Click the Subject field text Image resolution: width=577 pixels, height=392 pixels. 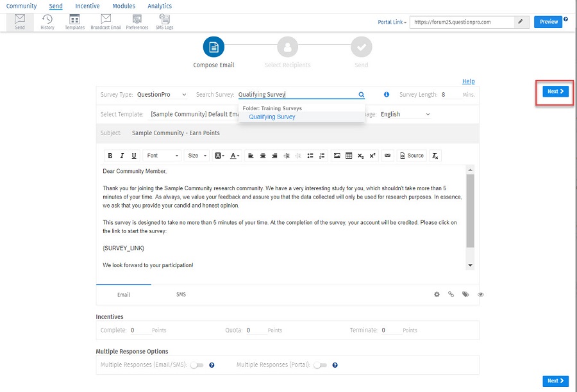point(176,133)
